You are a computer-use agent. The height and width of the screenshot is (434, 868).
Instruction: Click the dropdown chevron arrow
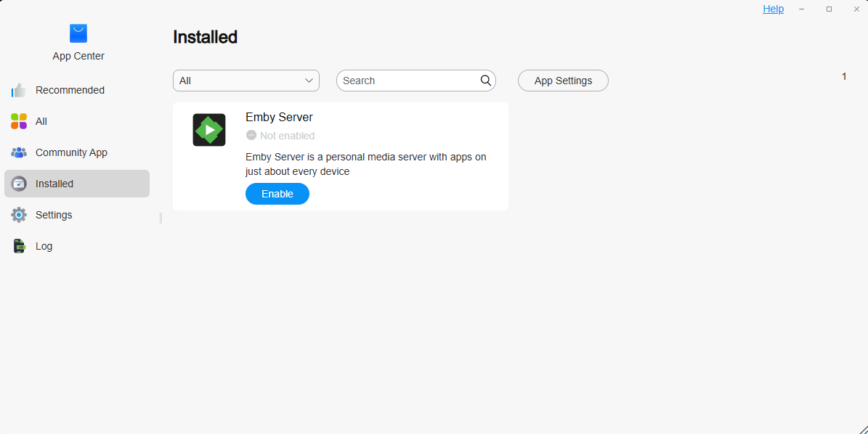click(x=309, y=81)
